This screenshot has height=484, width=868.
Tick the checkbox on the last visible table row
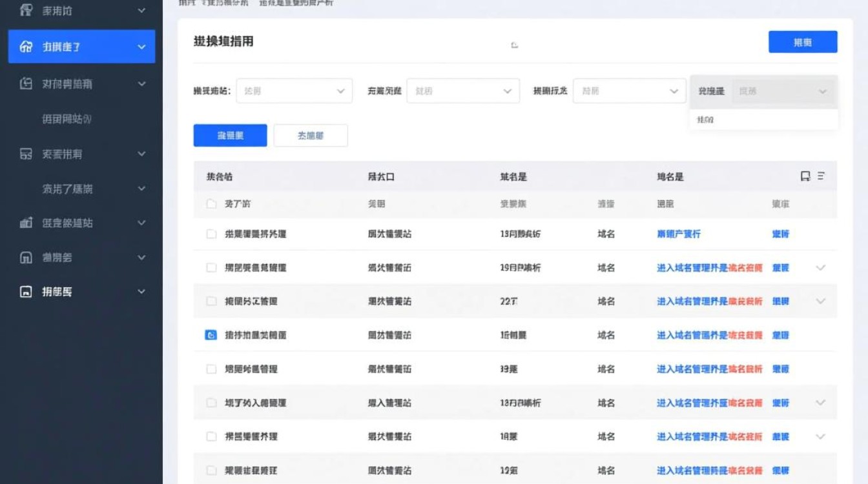pos(211,470)
